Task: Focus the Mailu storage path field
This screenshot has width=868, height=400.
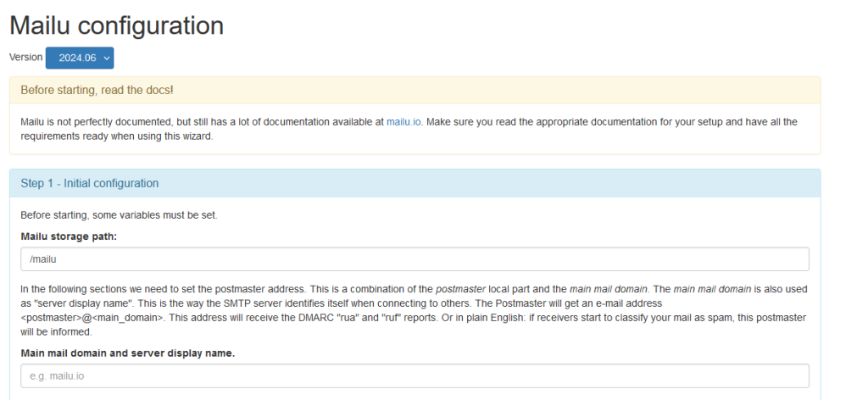Action: tap(415, 259)
